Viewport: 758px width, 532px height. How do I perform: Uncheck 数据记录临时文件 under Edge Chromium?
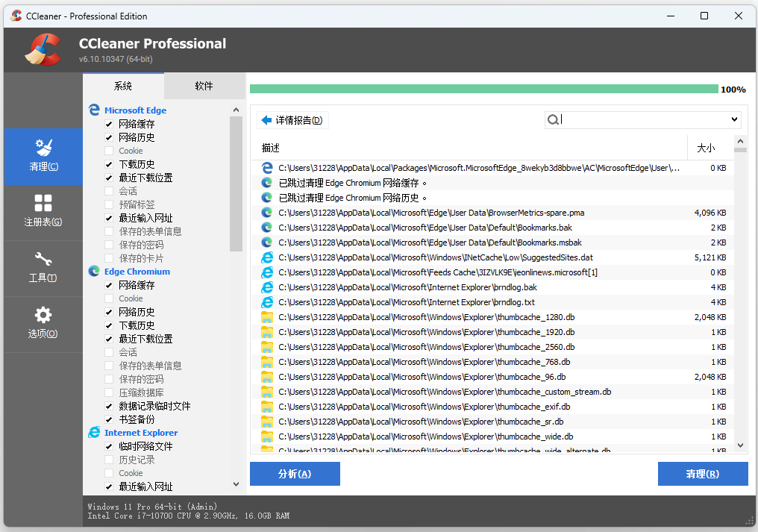pyautogui.click(x=109, y=406)
